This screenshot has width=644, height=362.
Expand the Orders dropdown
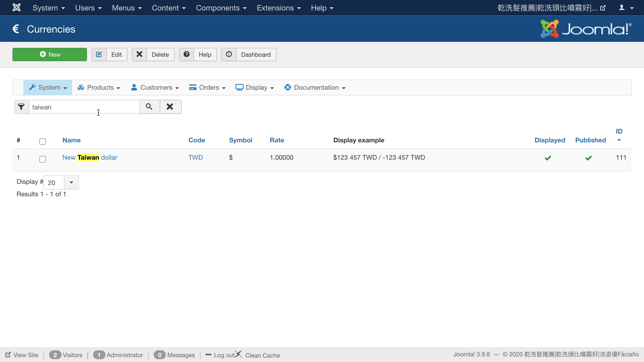207,88
